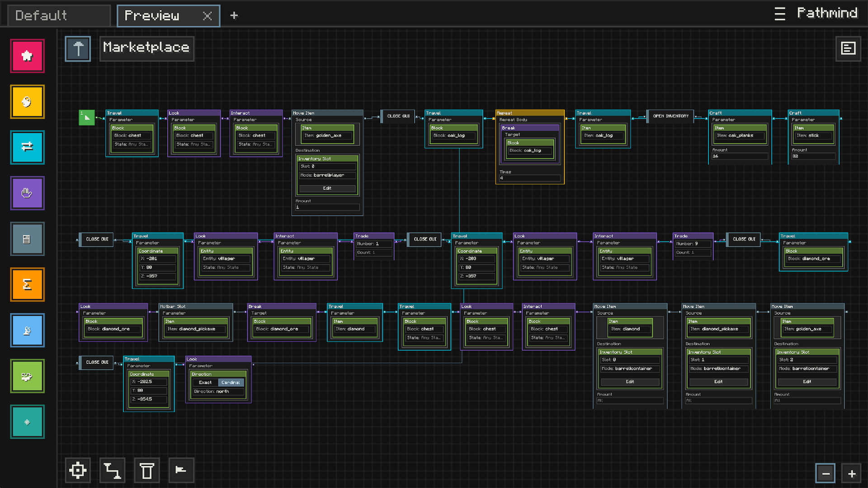Click the auto-arrange connections icon
The width and height of the screenshot is (868, 488).
click(x=112, y=470)
